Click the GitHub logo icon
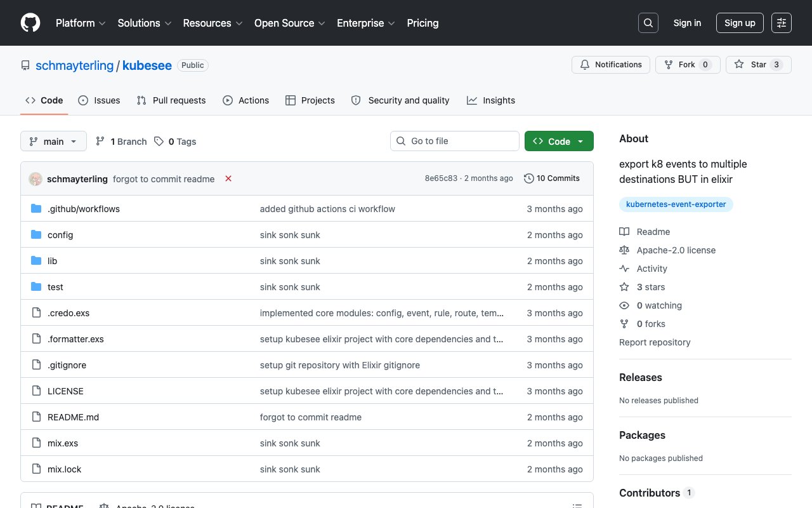This screenshot has width=812, height=508. pyautogui.click(x=30, y=23)
